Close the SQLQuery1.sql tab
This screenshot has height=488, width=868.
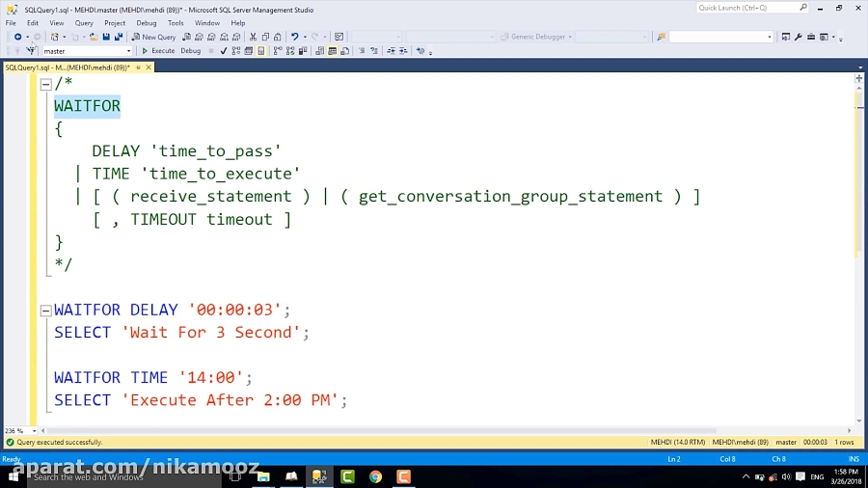click(x=149, y=68)
